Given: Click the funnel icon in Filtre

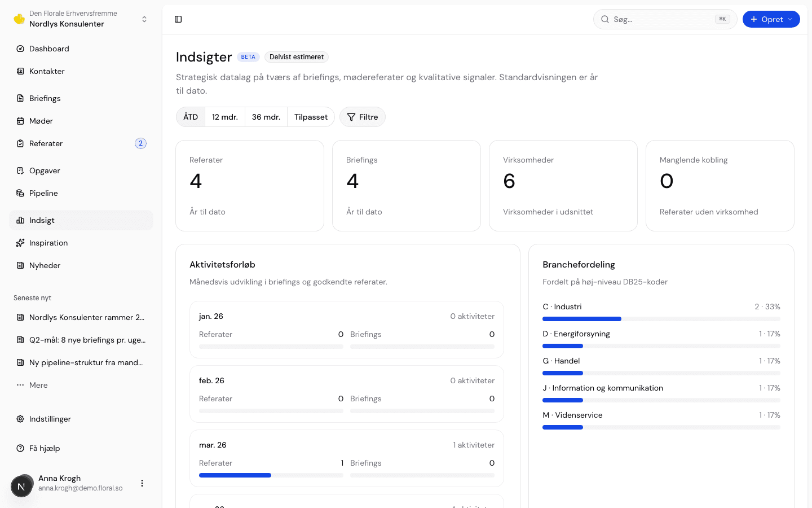Looking at the screenshot, I should point(351,117).
